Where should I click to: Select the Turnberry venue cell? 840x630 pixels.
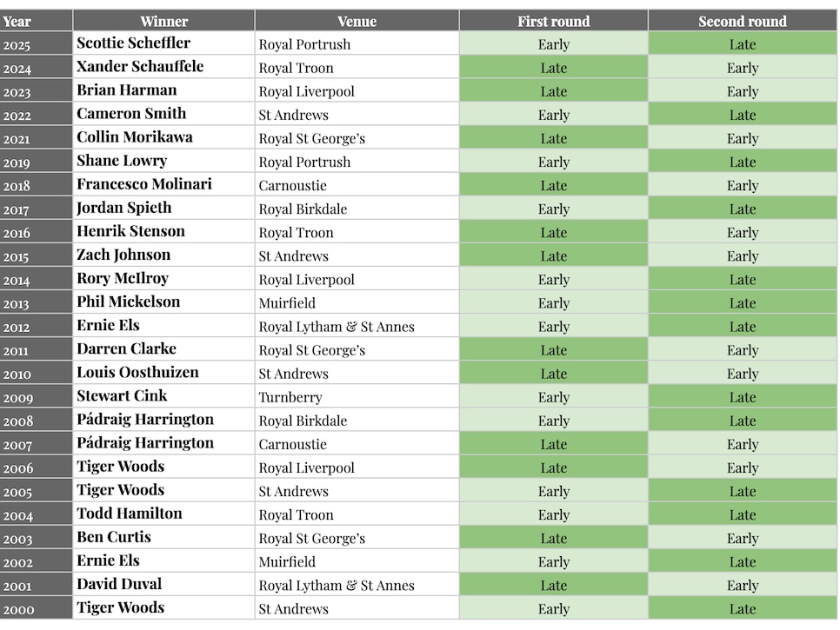click(357, 396)
